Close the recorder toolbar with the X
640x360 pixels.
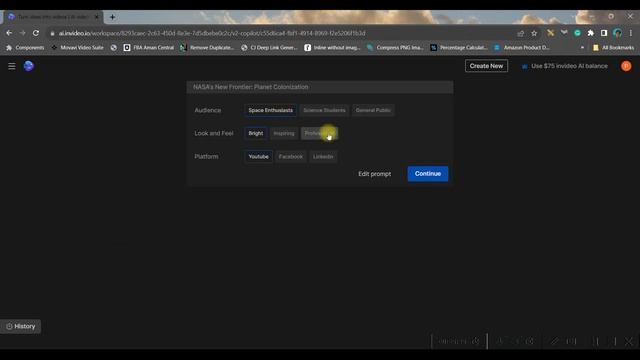point(629,341)
